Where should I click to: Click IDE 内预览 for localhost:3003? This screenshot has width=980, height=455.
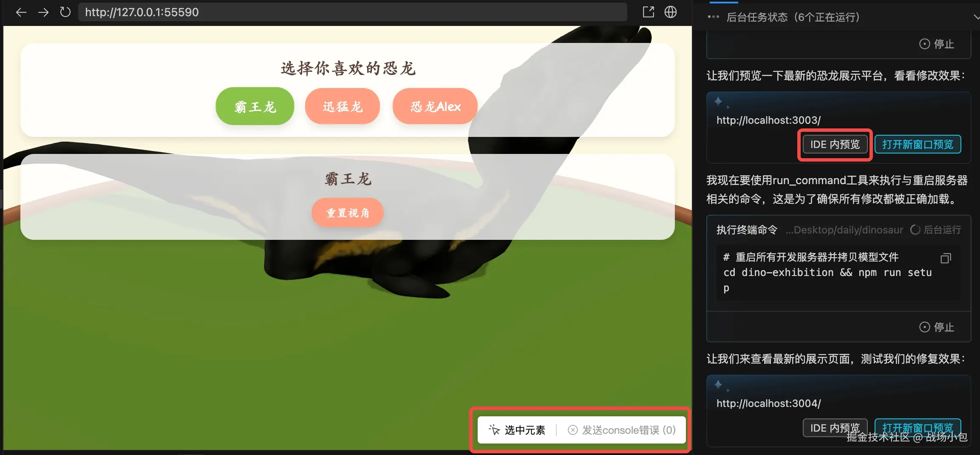835,145
